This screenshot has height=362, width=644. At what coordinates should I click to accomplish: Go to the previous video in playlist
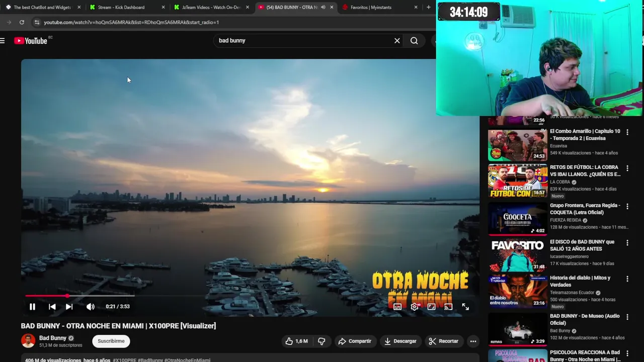(x=52, y=307)
